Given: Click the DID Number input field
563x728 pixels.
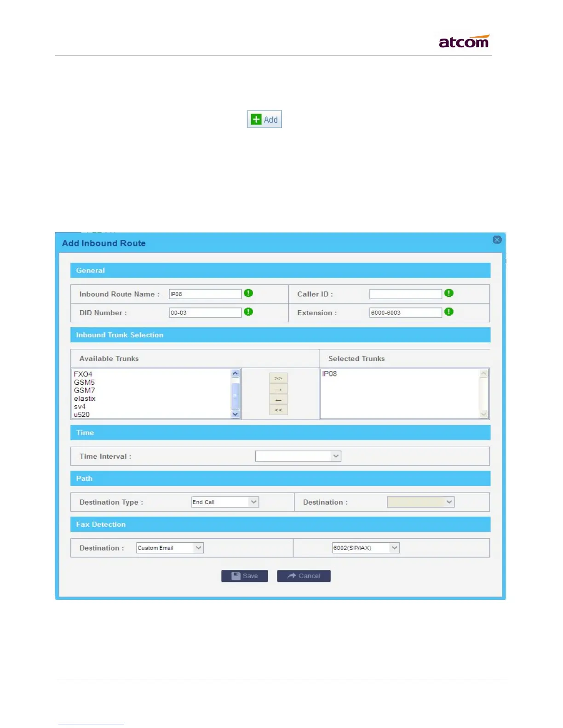Looking at the screenshot, I should point(205,313).
